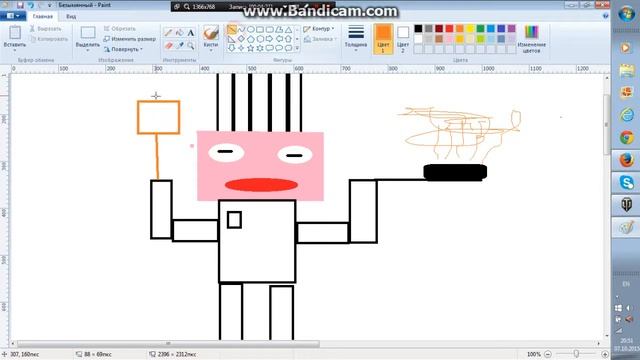Select the Curve shape

coord(241,29)
